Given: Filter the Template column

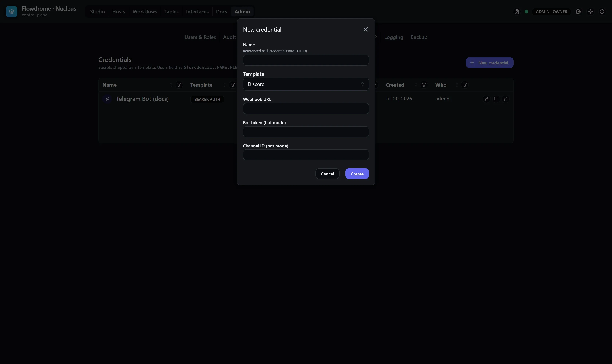Looking at the screenshot, I should [232, 85].
